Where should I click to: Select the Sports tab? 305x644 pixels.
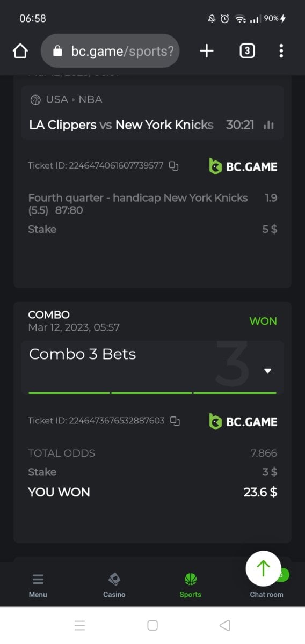[191, 585]
